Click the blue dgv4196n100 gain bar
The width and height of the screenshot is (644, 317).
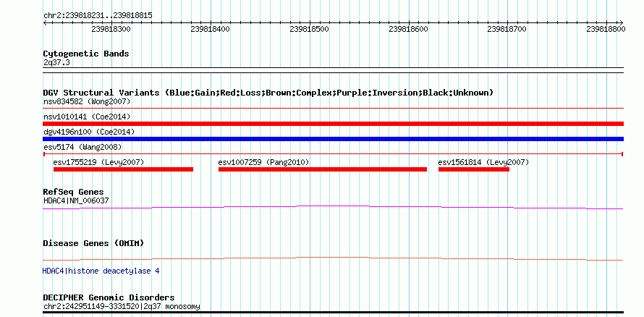tap(333, 139)
